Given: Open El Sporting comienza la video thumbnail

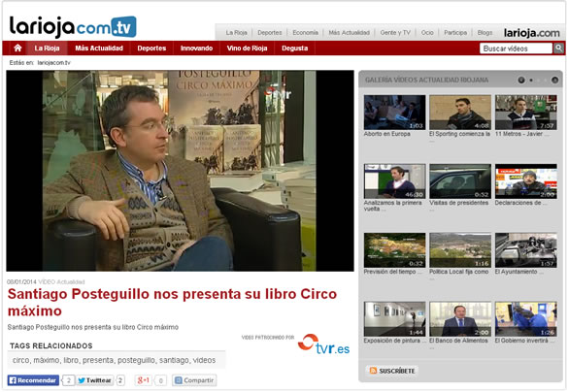Looking at the screenshot, I should click(x=460, y=113).
